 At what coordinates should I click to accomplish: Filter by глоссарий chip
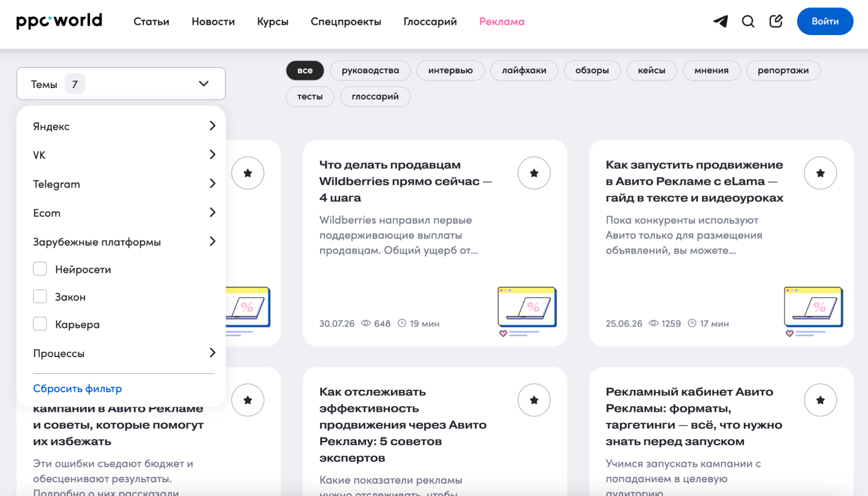click(x=375, y=96)
